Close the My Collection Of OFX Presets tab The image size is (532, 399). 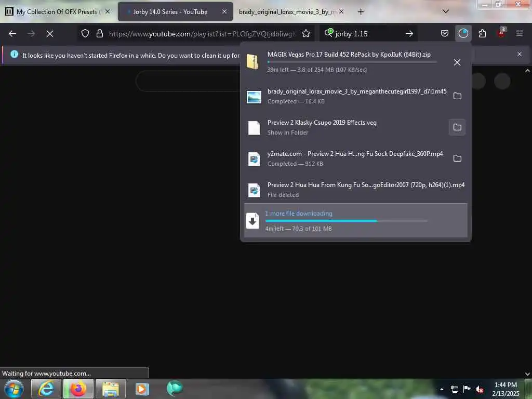108,11
